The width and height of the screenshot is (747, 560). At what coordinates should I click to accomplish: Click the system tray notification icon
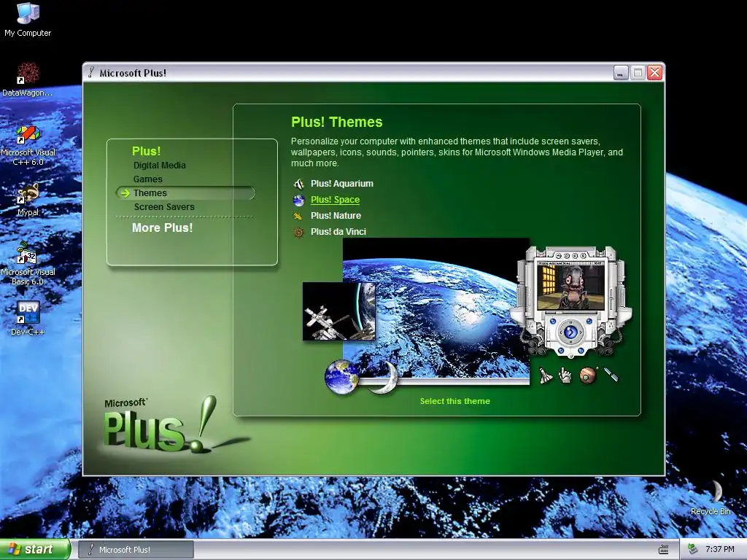692,549
